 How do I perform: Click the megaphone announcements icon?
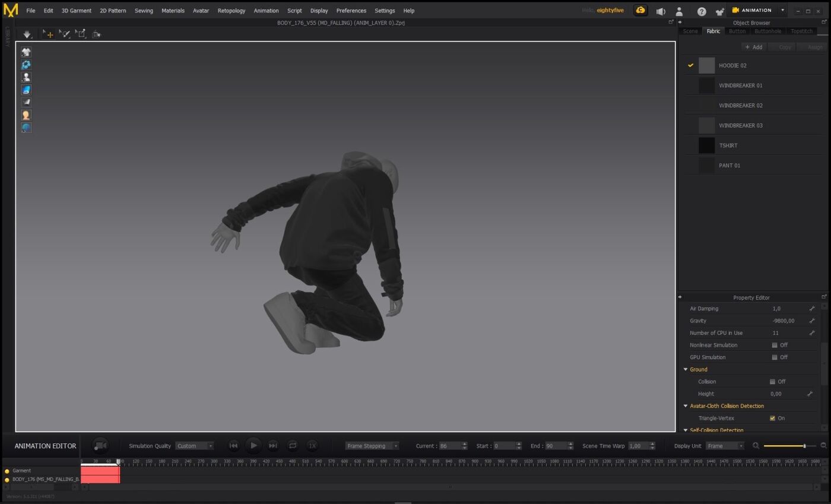click(661, 11)
